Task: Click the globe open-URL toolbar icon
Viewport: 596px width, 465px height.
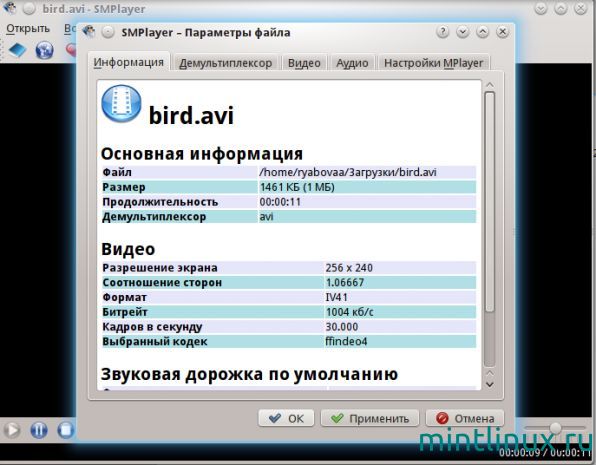Action: click(44, 50)
